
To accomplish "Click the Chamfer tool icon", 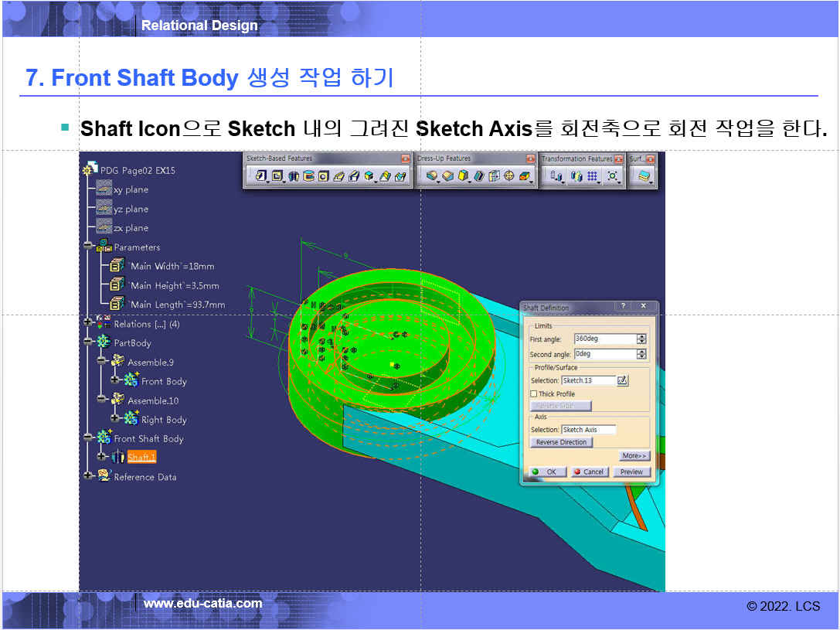I will coord(447,176).
